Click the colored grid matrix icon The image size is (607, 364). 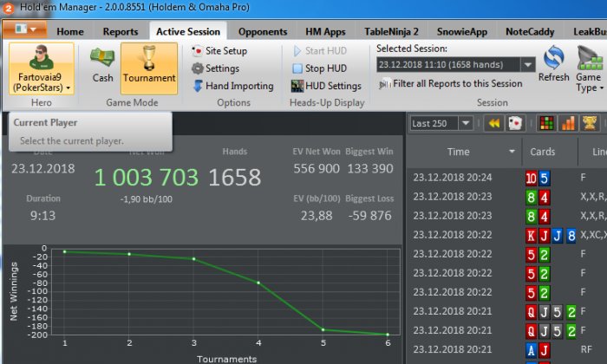click(546, 123)
